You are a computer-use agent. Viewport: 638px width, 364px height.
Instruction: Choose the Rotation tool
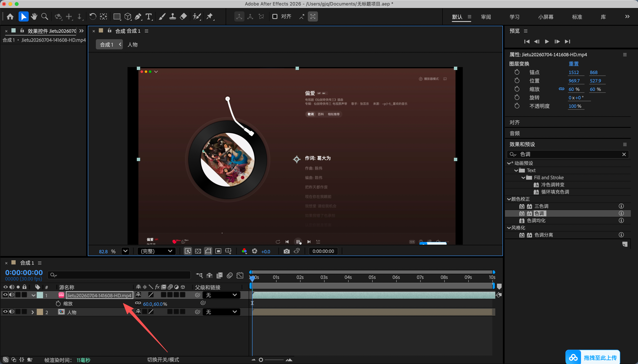[x=92, y=17]
